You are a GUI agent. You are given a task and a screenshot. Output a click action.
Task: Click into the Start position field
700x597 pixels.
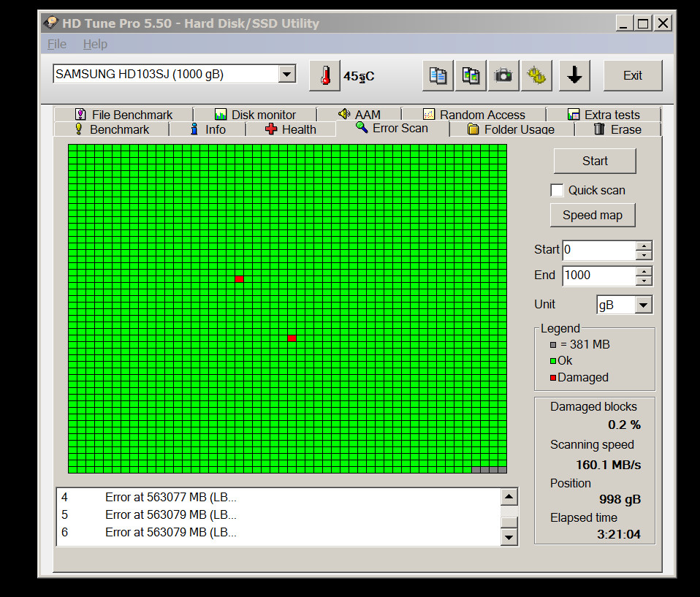(599, 250)
